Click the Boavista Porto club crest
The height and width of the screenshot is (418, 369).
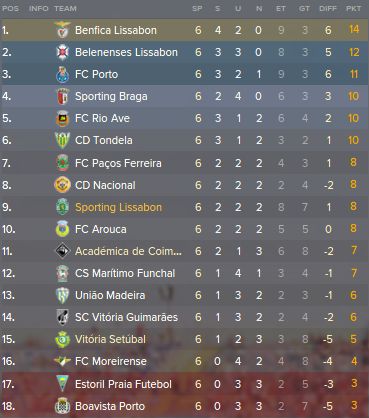(x=62, y=406)
